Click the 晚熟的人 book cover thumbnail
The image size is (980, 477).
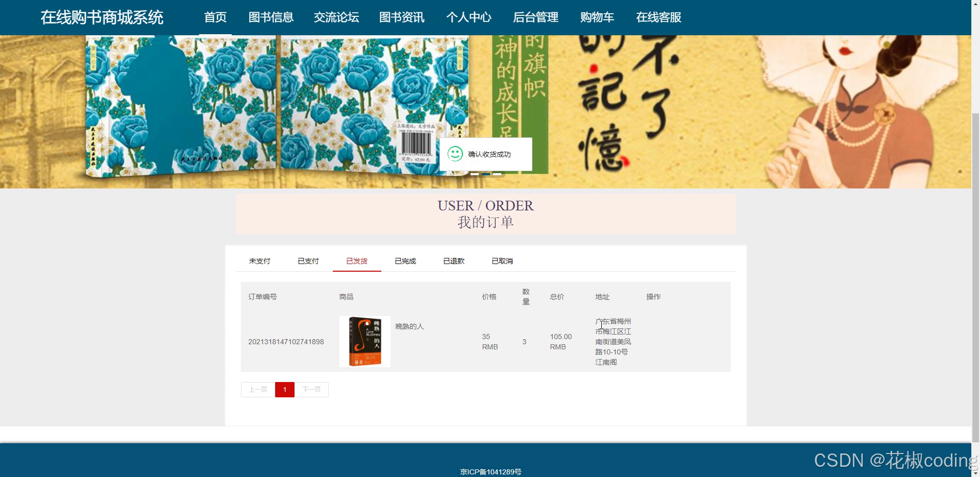coord(365,342)
